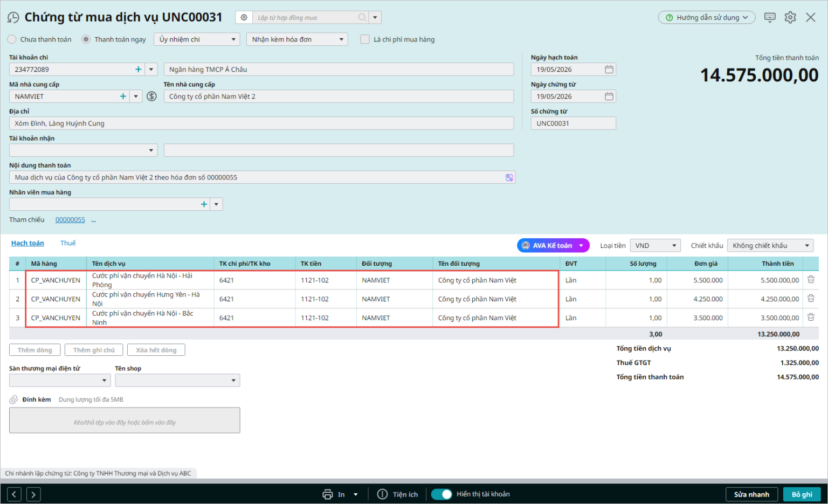Switch to Thuế tab
Screen dimensions: 828x504
coord(68,243)
